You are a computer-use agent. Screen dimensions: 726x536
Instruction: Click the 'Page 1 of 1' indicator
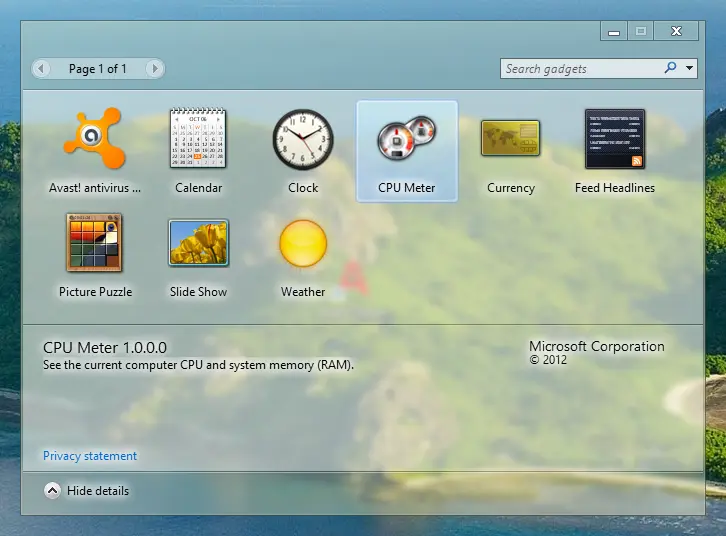tap(97, 69)
